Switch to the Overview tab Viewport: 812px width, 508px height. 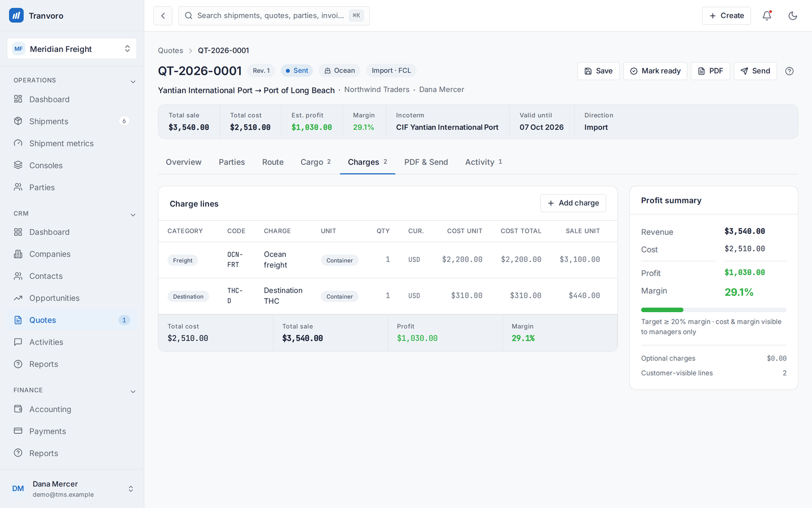184,162
